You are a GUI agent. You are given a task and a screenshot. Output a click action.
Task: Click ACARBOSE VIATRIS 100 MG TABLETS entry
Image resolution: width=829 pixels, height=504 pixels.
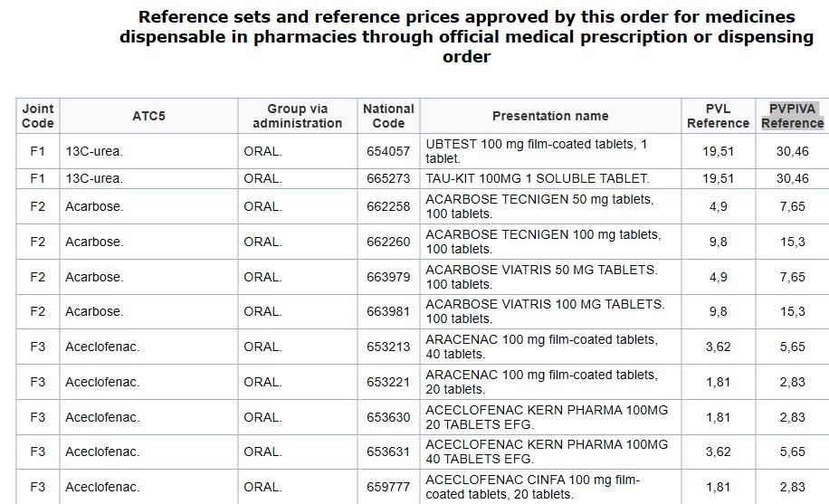pos(545,311)
